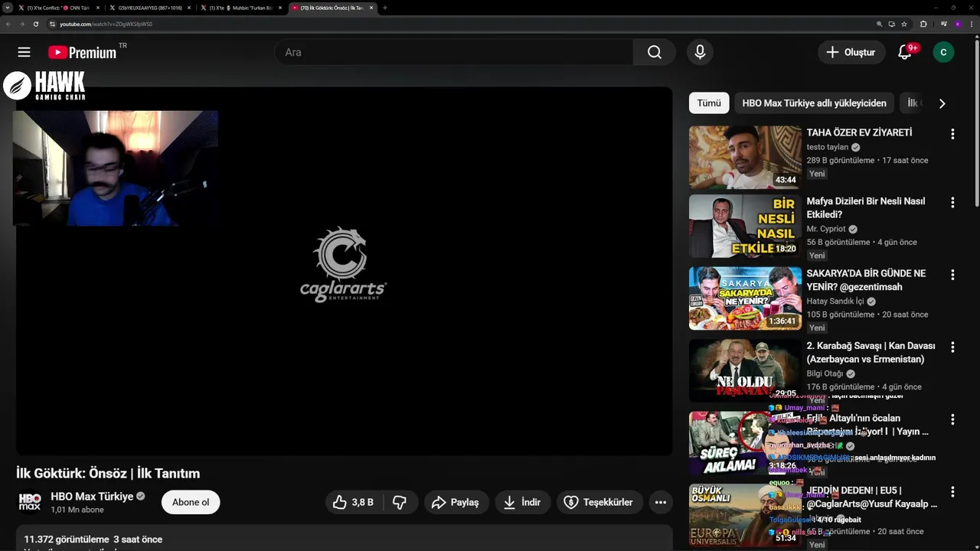Open the HBO Max Türkiye channel name
The image size is (980, 551).
coord(92,496)
